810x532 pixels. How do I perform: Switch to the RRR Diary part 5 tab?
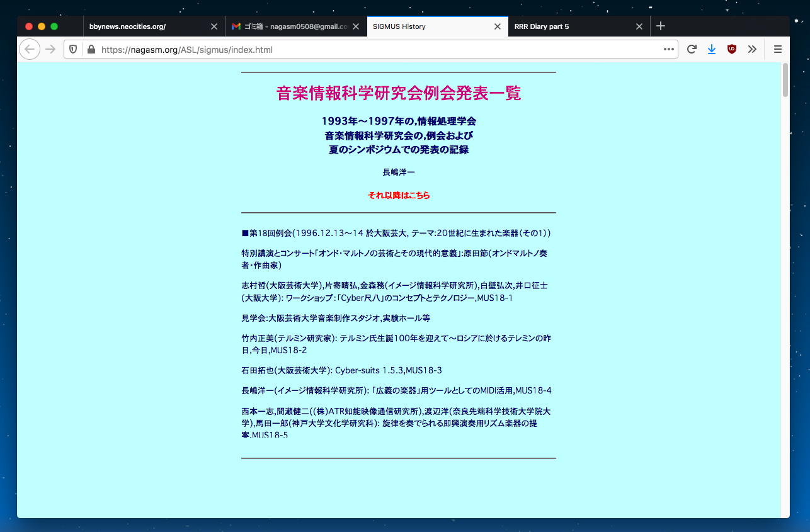579,26
